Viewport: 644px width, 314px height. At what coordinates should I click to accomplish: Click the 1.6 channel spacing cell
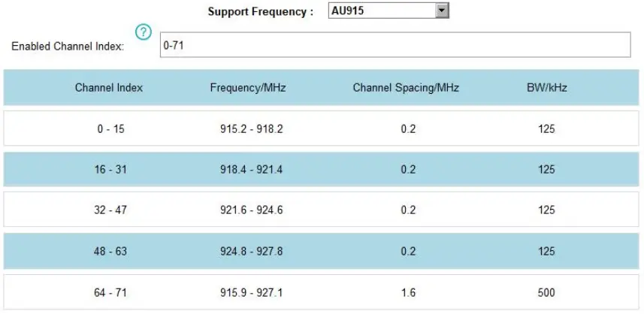point(408,292)
